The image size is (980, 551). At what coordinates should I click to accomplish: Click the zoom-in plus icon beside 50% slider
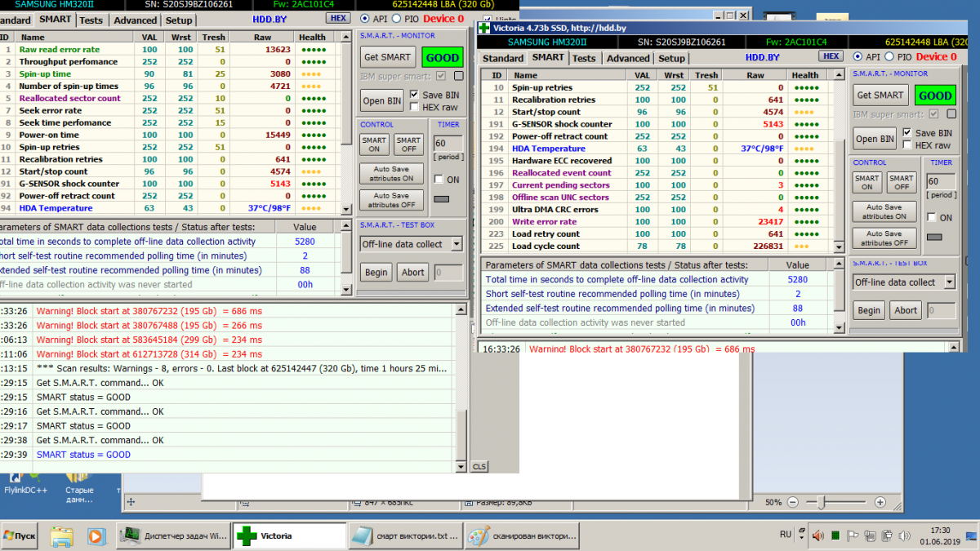tap(880, 502)
